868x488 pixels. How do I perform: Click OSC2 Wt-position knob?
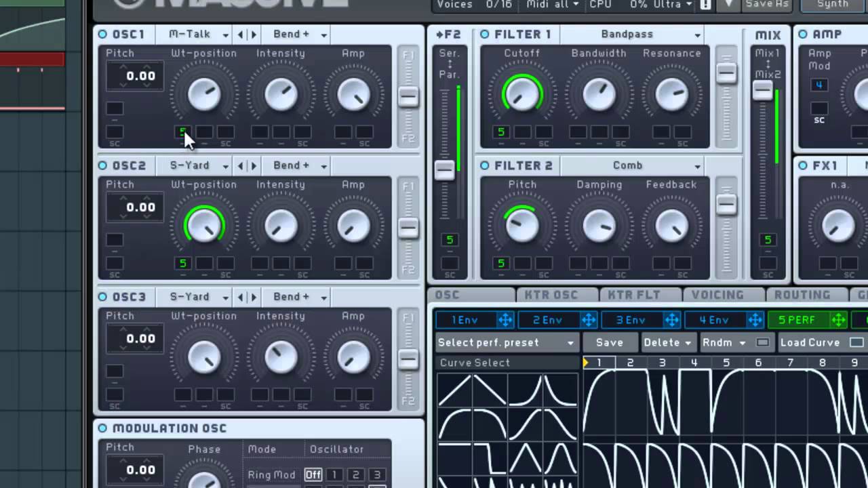pos(204,226)
